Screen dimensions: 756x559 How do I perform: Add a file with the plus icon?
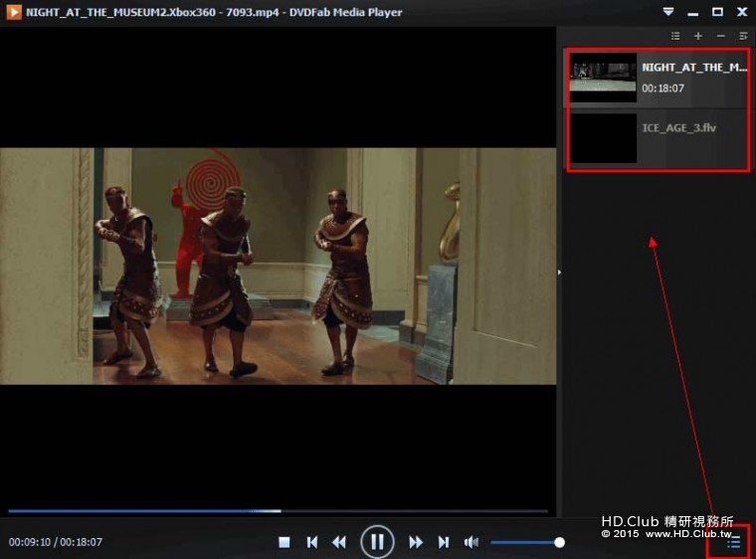coord(697,36)
